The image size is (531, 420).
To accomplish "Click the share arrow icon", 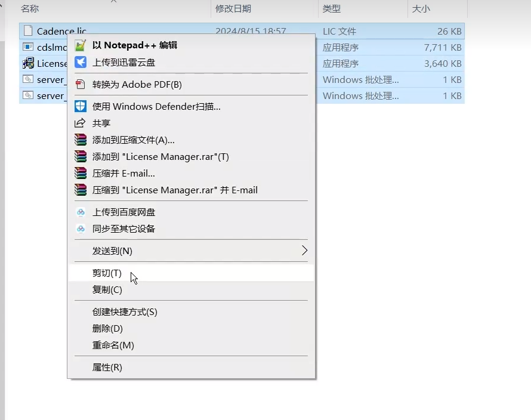I will coord(80,123).
